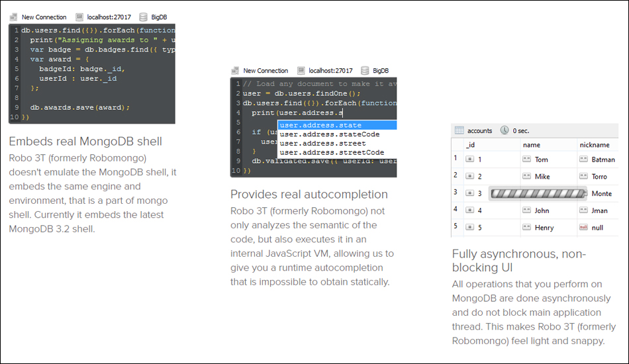Click the string icon beside Jman

click(584, 210)
